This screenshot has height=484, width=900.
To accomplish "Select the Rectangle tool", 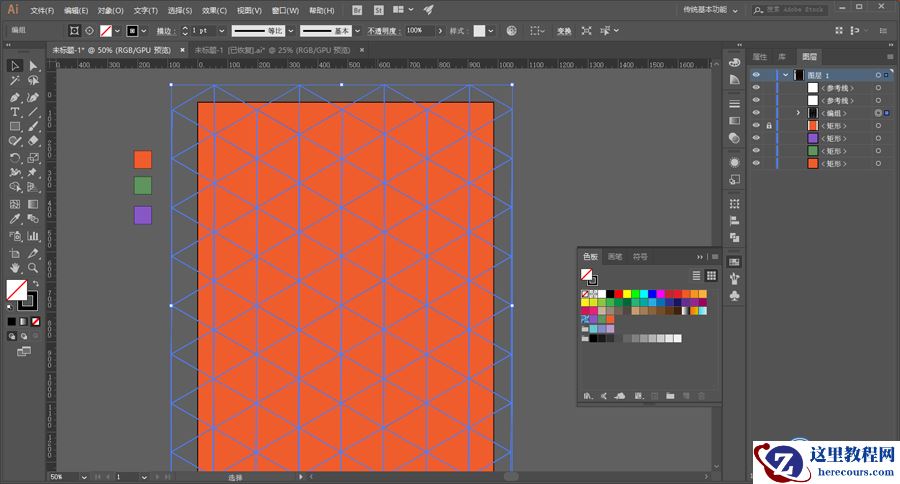I will click(x=15, y=127).
